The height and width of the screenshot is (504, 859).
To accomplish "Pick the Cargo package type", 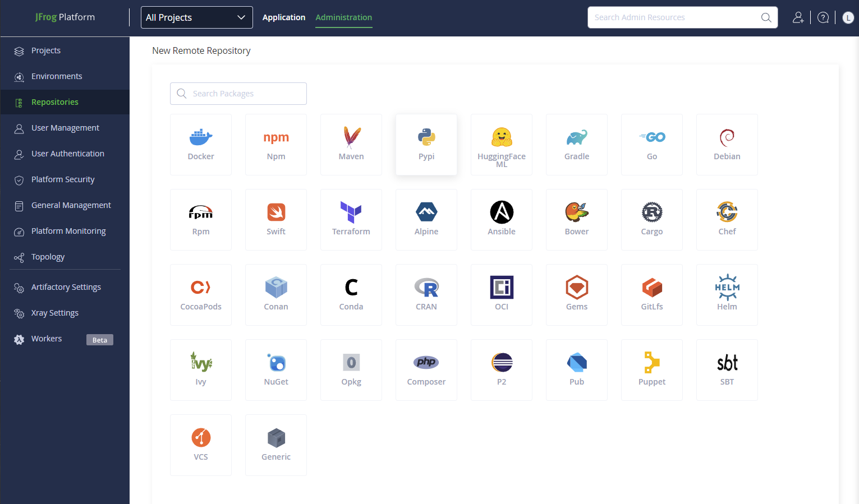I will tap(652, 220).
